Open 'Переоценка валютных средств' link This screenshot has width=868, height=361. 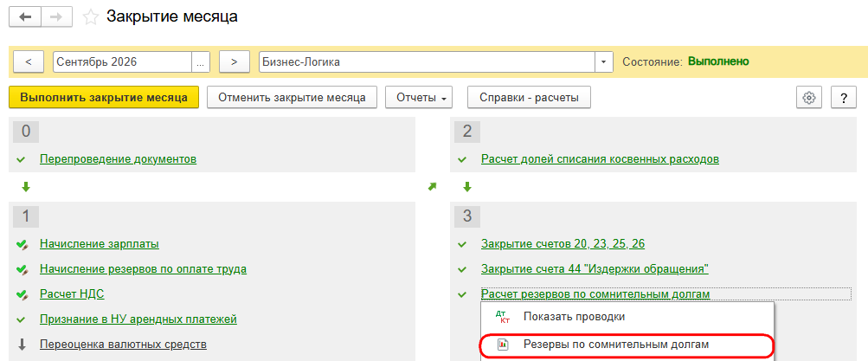click(x=124, y=345)
